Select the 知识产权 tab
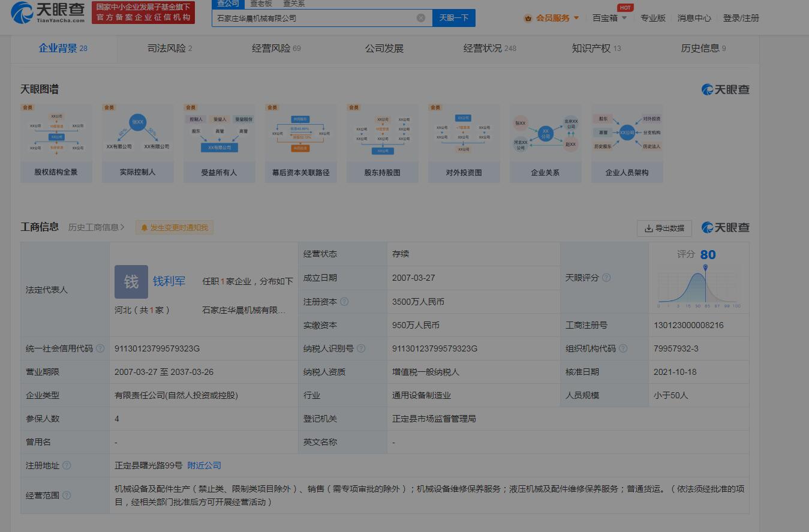The image size is (809, 532). point(596,48)
